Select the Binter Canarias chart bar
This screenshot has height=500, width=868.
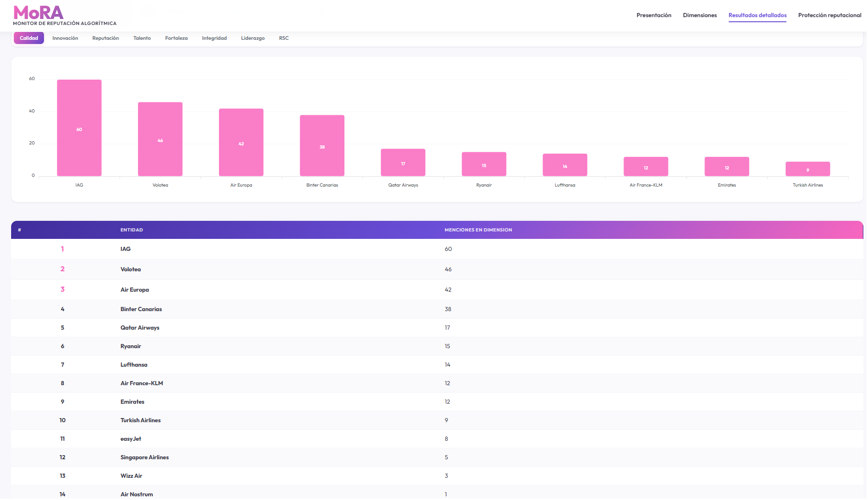tap(322, 145)
